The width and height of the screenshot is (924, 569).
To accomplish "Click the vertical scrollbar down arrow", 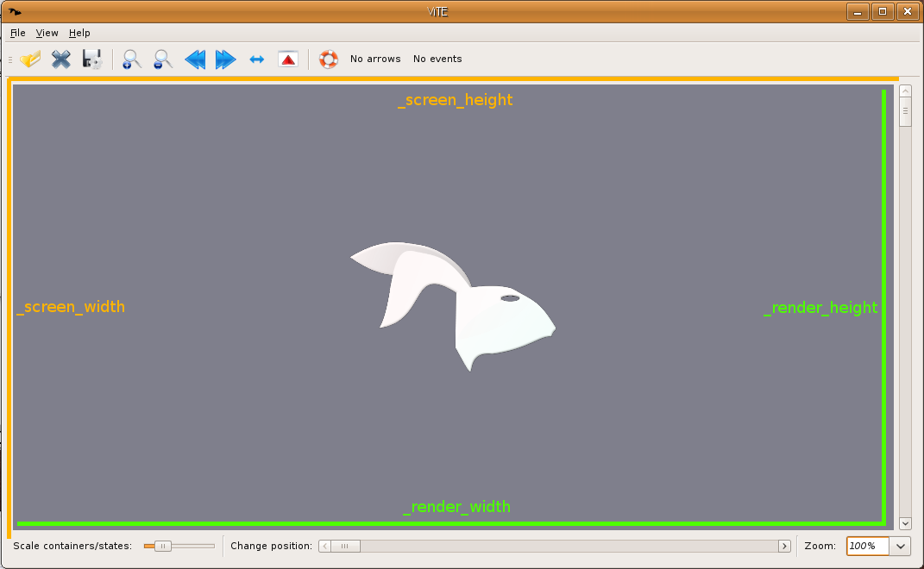I will click(x=905, y=523).
